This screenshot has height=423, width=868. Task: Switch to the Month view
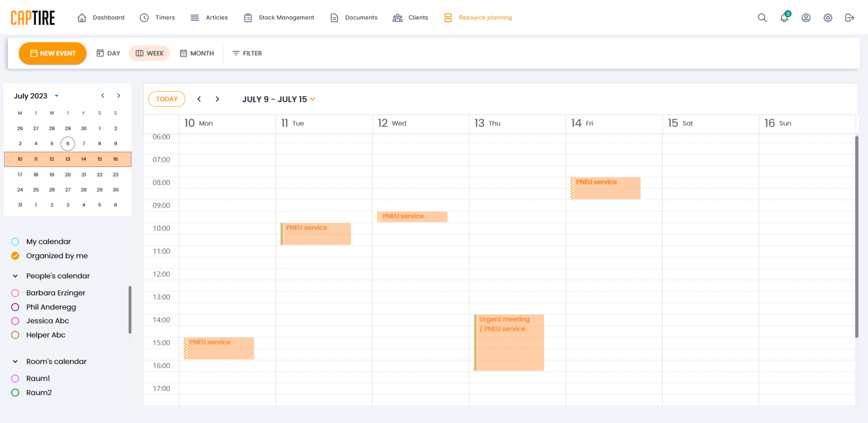click(x=197, y=53)
